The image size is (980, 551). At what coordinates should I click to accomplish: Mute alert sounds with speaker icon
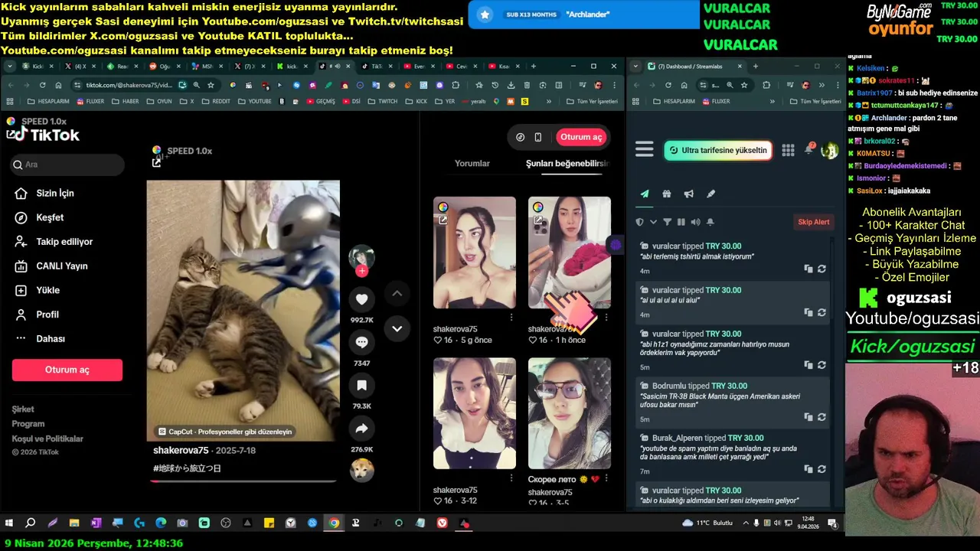(695, 222)
